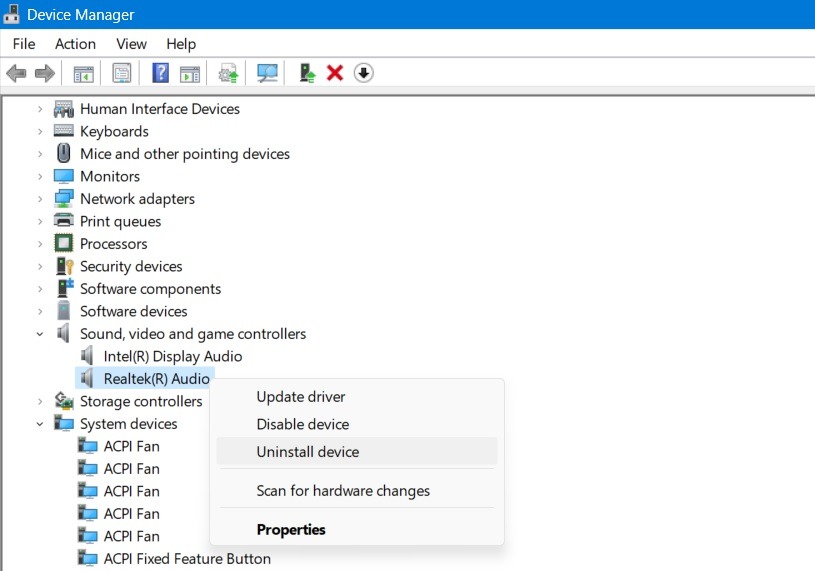Select the Intel(R) Display Audio device
This screenshot has height=571, width=815.
(x=173, y=356)
